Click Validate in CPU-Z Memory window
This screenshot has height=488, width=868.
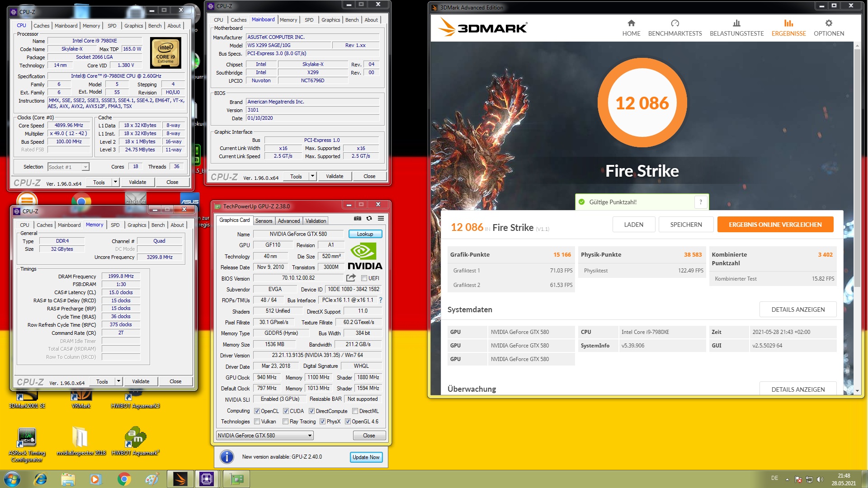coord(141,381)
